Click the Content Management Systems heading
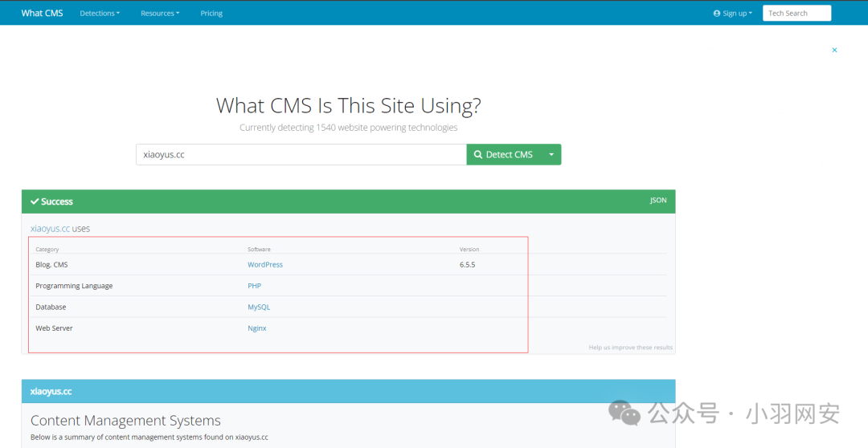Image resolution: width=868 pixels, height=448 pixels. 125,421
